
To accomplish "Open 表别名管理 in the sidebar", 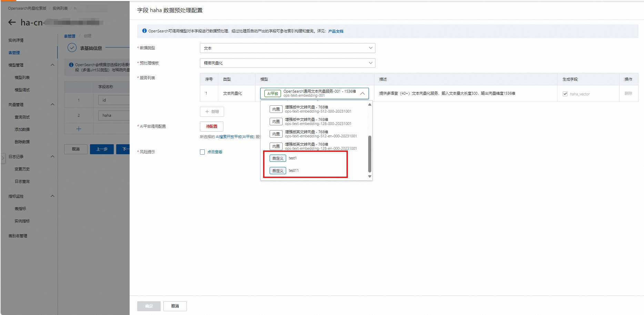I will tap(18, 236).
